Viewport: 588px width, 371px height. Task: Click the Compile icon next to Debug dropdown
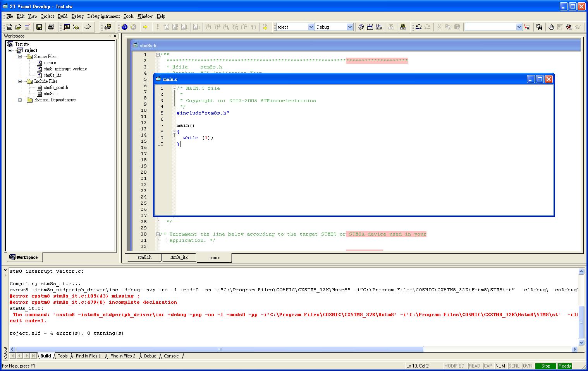361,27
